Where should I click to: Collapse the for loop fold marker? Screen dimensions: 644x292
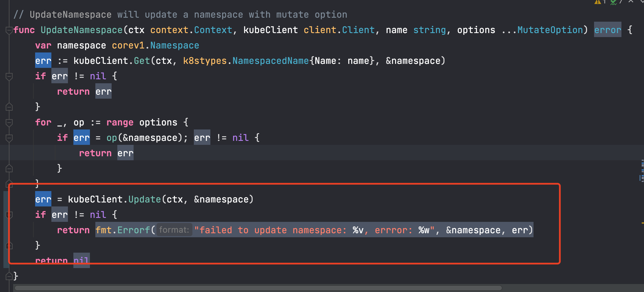[x=9, y=122]
